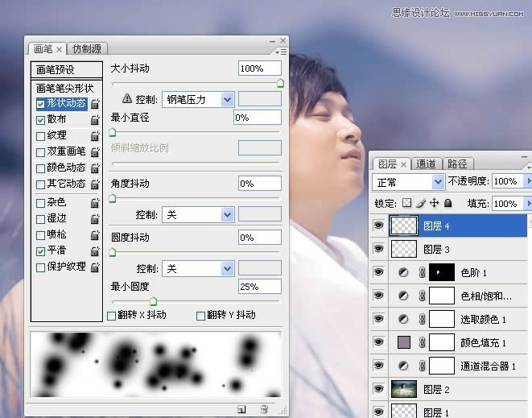
Task: Open the 角度抖动 control dropdown
Action: tap(227, 215)
